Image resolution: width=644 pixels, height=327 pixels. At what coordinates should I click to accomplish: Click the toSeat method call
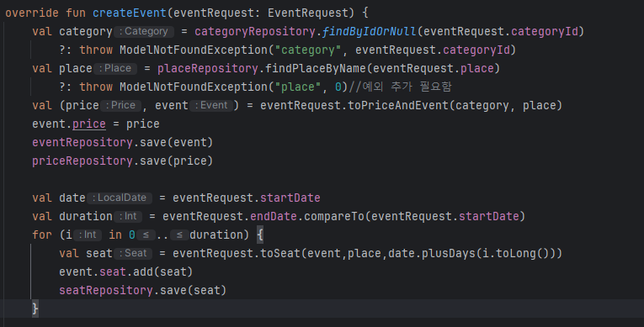tap(280, 253)
